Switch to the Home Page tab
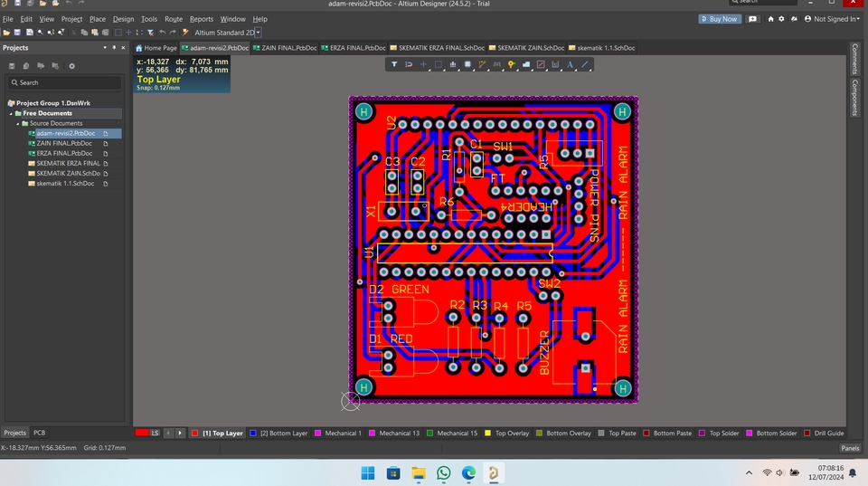The width and height of the screenshot is (868, 486). [156, 48]
